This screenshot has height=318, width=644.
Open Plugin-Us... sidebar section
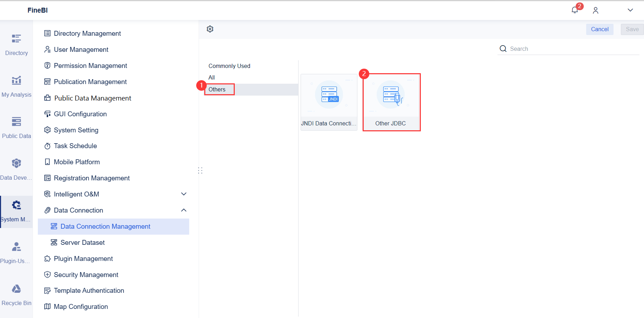(16, 253)
